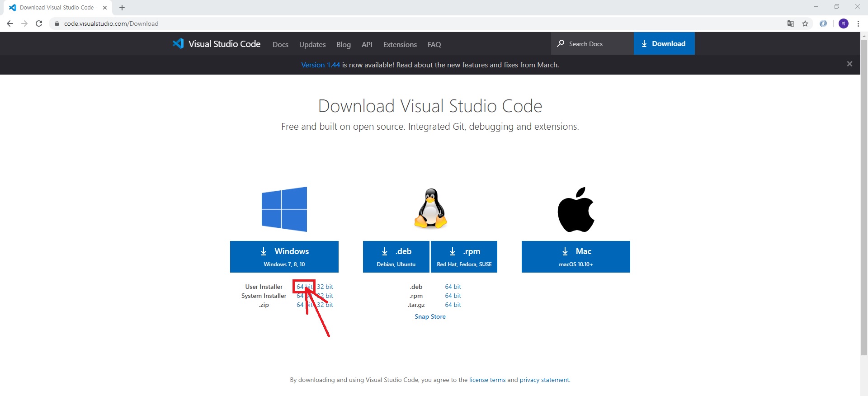868x396 pixels.
Task: Click the blue extension icon in toolbar
Action: point(823,24)
